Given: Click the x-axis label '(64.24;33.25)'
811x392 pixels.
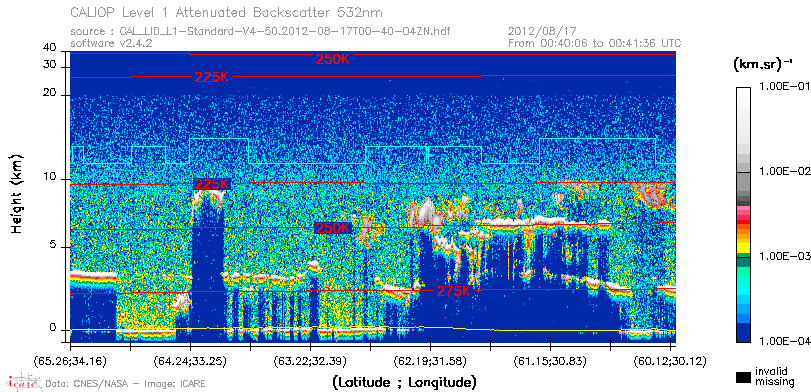Looking at the screenshot, I should [190, 361].
